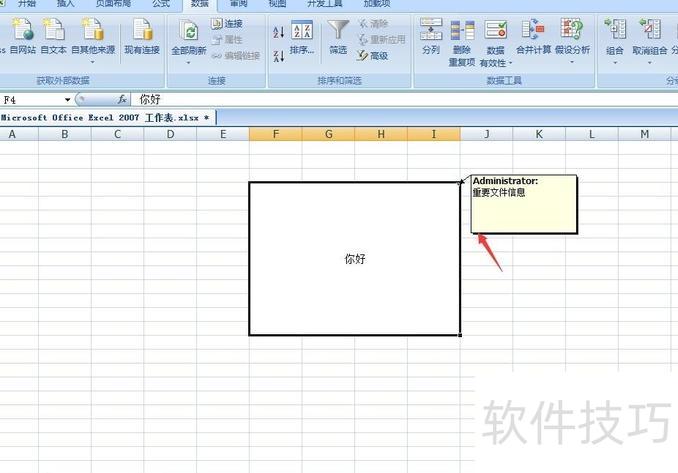Click the 清除 clear filter button
Viewport: 678px width, 473px height.
[374, 24]
